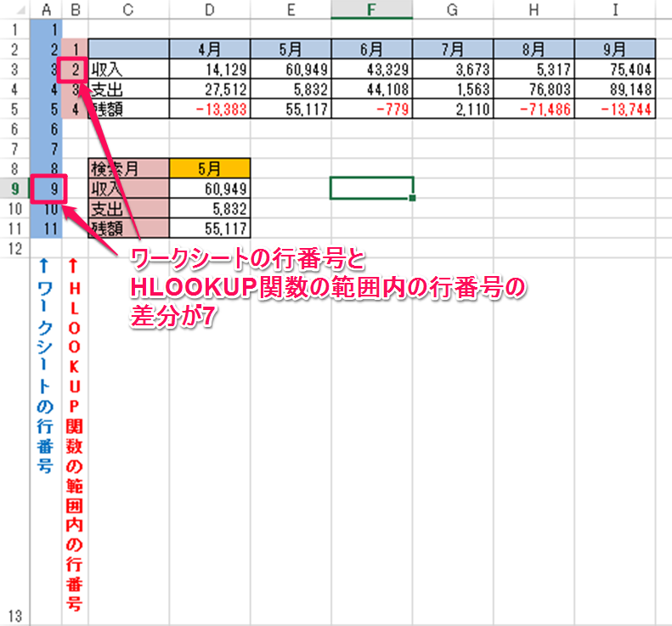672x626 pixels.
Task: Select column D header
Action: click(x=210, y=9)
